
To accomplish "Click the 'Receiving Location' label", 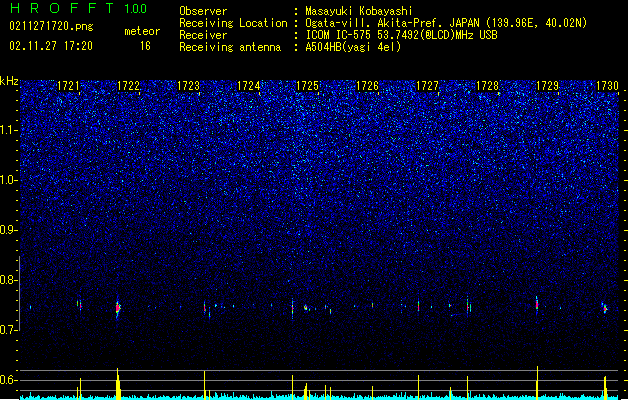I will click(233, 23).
